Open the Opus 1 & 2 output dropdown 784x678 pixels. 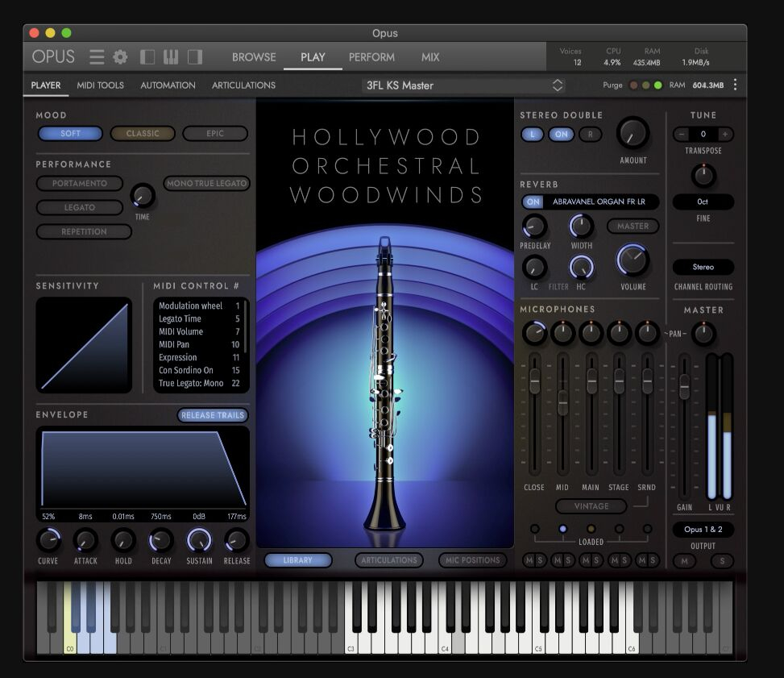pyautogui.click(x=703, y=530)
